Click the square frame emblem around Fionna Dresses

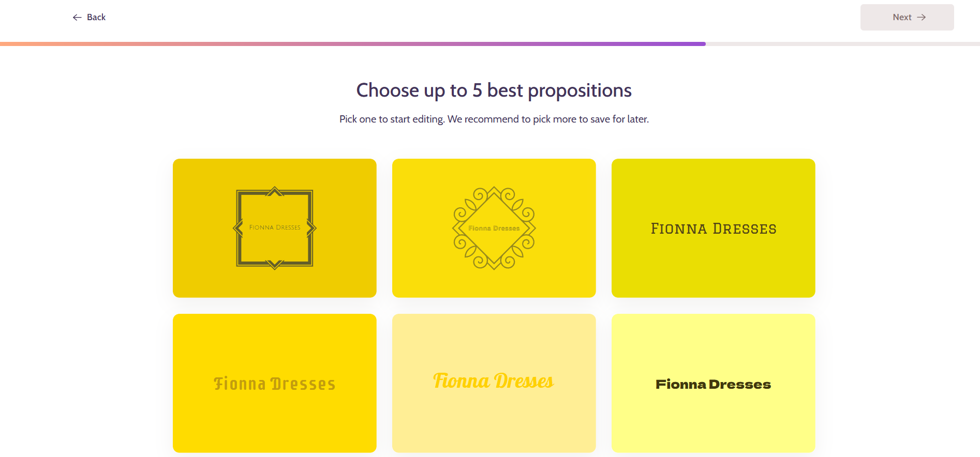click(275, 227)
